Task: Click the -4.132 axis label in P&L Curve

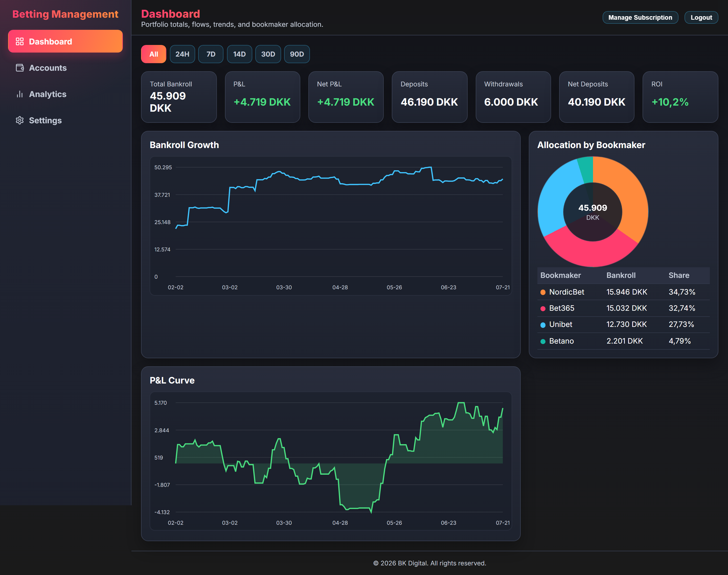Action: pos(162,512)
